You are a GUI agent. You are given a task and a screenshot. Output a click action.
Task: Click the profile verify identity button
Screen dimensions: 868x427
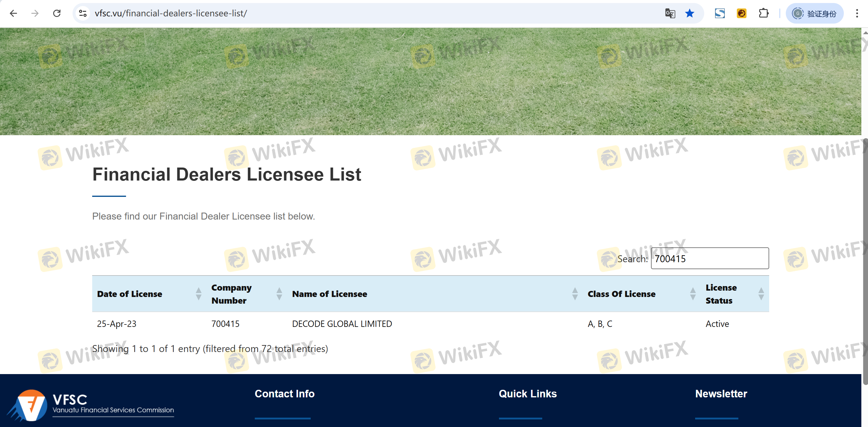[x=815, y=14]
